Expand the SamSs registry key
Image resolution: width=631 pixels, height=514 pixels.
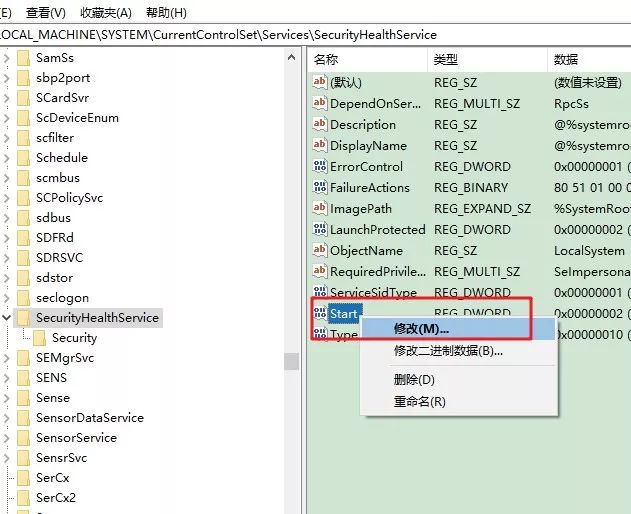coord(7,58)
